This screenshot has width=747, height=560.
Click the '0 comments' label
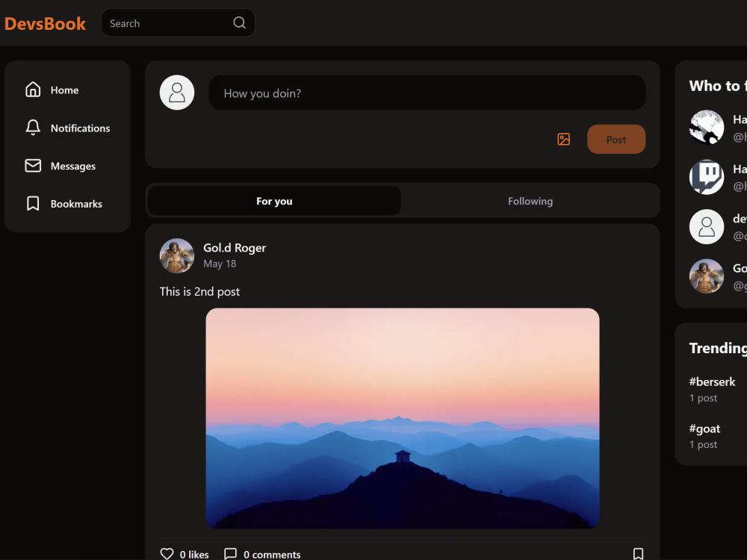click(x=272, y=554)
